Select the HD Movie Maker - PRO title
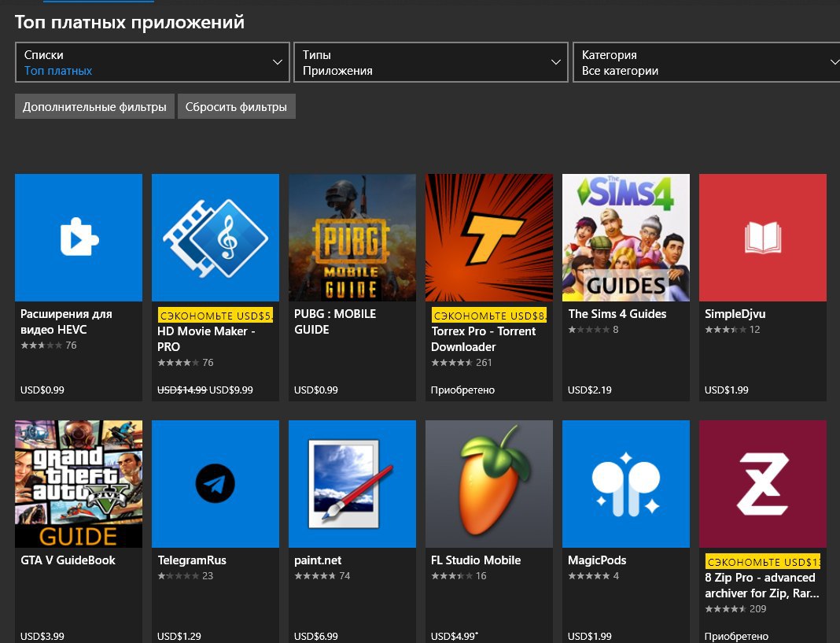The width and height of the screenshot is (840, 643). tap(206, 339)
